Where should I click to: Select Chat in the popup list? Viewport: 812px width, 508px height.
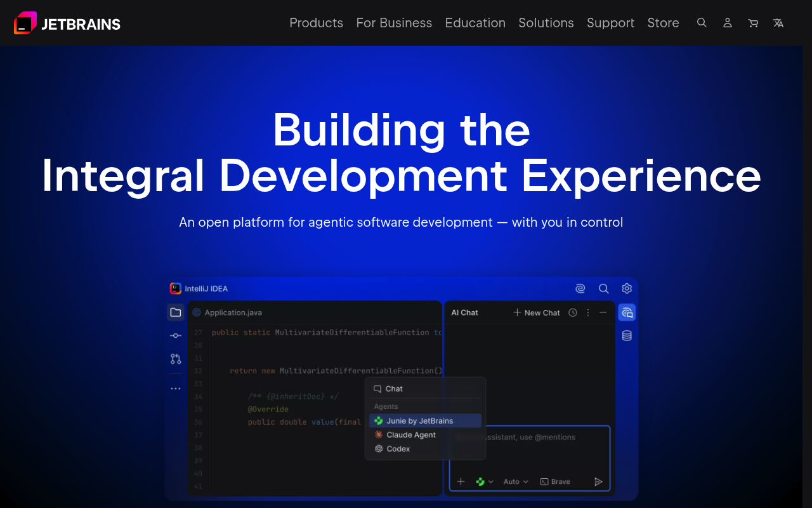tap(425, 389)
